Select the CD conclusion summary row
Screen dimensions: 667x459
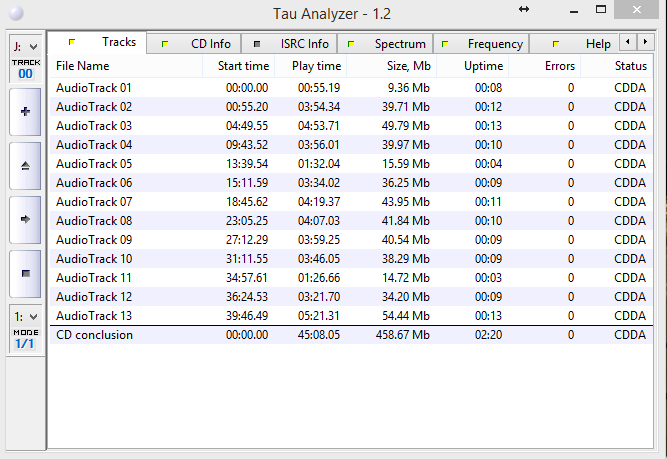351,335
